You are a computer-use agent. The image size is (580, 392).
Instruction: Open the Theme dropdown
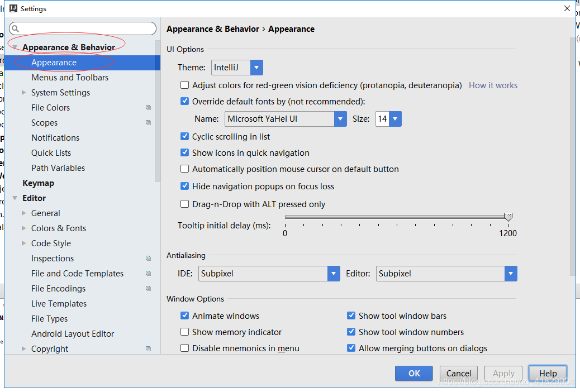click(x=256, y=68)
